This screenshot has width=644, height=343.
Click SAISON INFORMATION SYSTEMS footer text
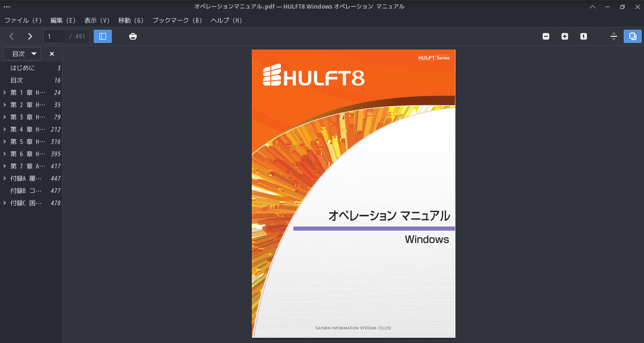(x=353, y=328)
